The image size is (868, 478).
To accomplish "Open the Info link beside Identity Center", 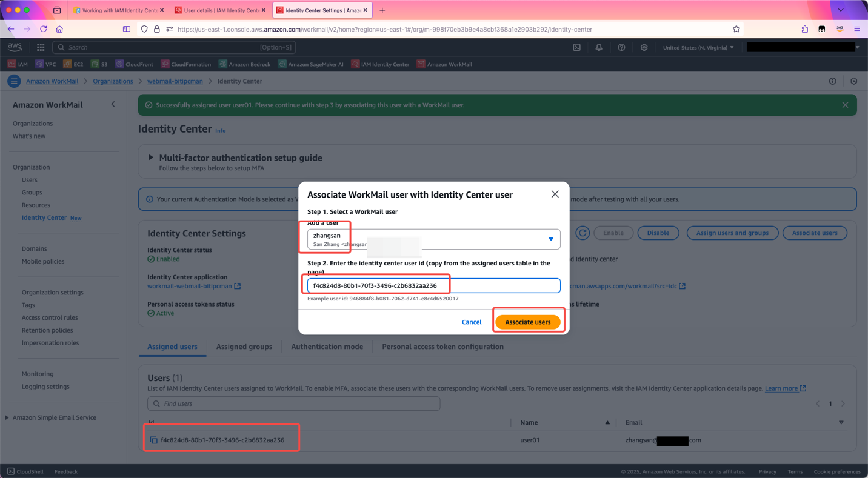I will point(220,130).
